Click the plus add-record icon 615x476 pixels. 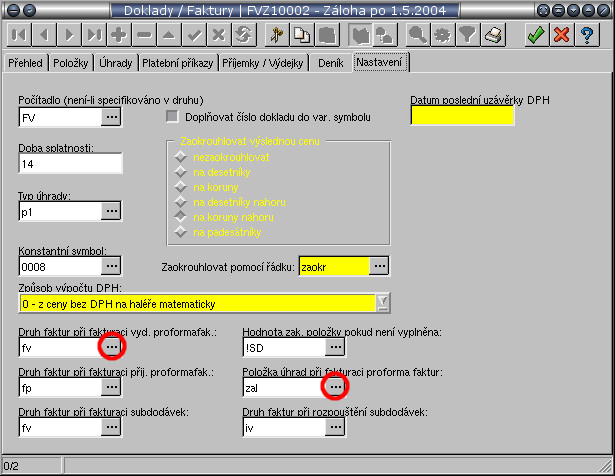point(119,34)
